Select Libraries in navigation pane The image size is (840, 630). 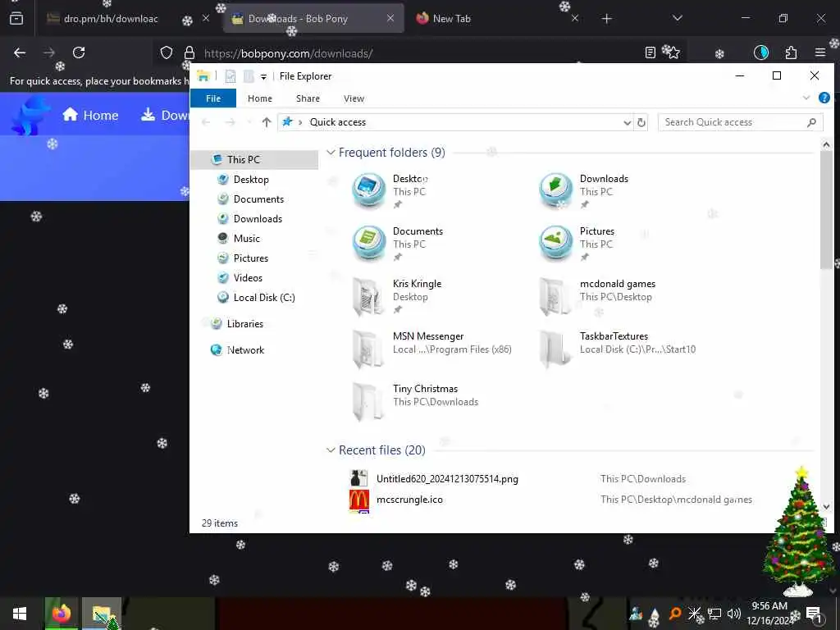(x=244, y=324)
